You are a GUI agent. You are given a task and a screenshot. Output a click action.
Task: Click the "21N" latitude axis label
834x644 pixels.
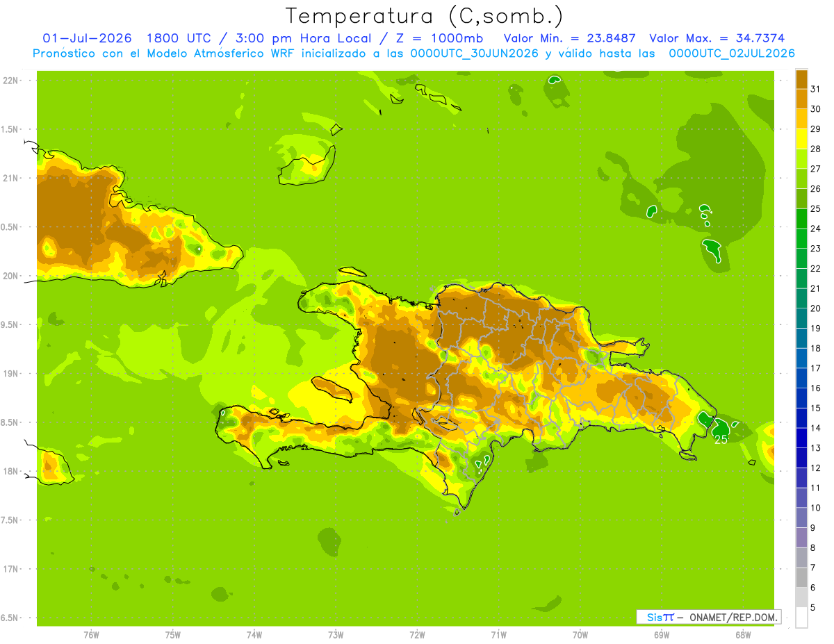pos(10,179)
